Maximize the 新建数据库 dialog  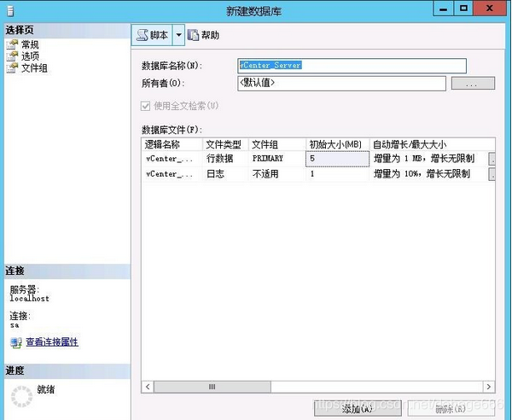click(463, 9)
